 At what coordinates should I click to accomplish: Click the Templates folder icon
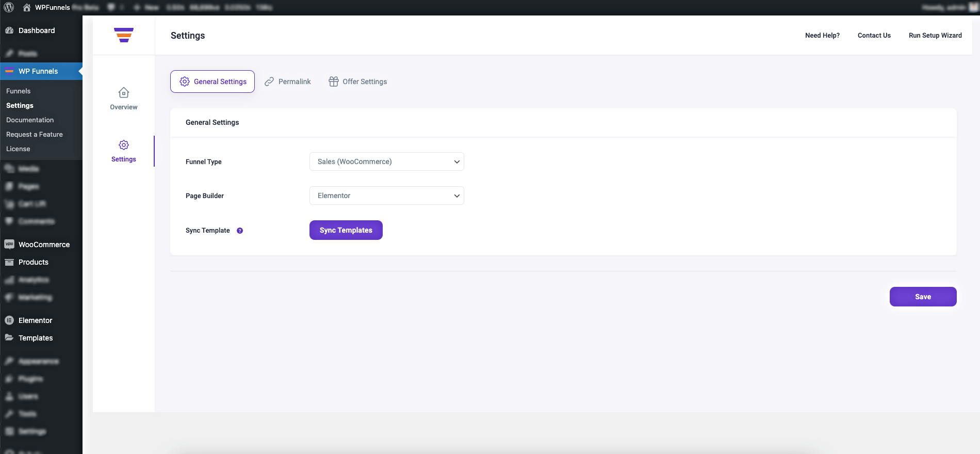point(9,337)
